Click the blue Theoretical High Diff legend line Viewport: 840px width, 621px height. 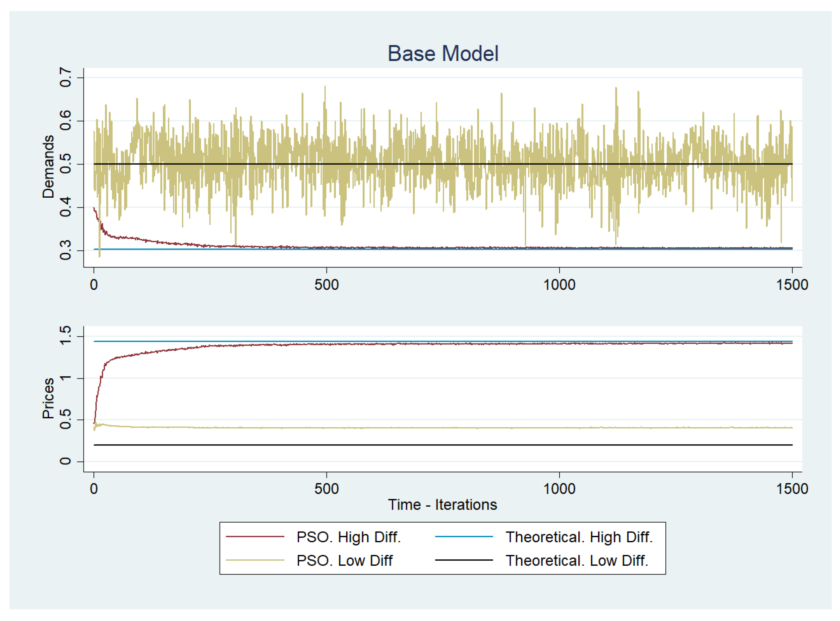click(x=464, y=537)
